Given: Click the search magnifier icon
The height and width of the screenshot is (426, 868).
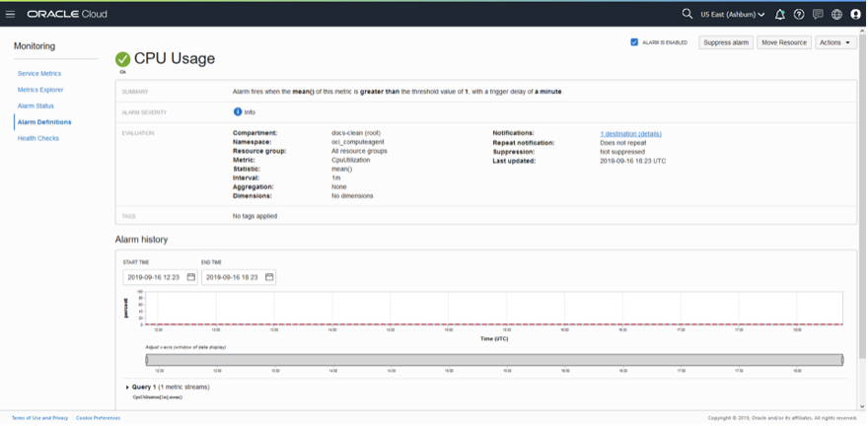Looking at the screenshot, I should point(687,14).
